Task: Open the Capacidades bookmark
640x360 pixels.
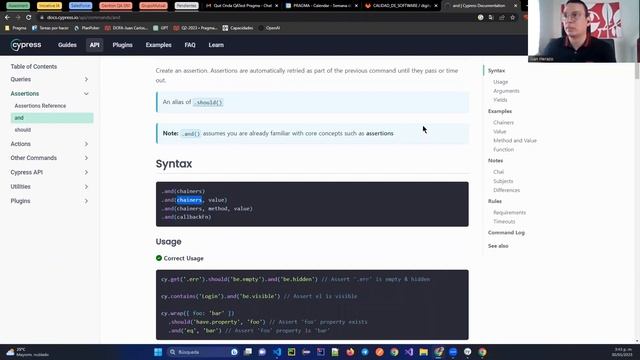Action: [x=238, y=28]
